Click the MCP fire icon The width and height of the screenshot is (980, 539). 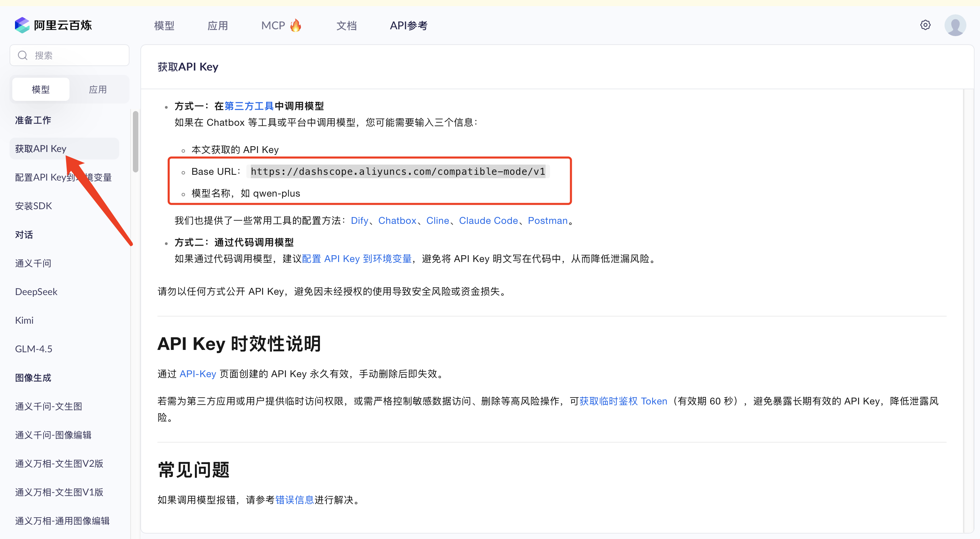pos(295,25)
